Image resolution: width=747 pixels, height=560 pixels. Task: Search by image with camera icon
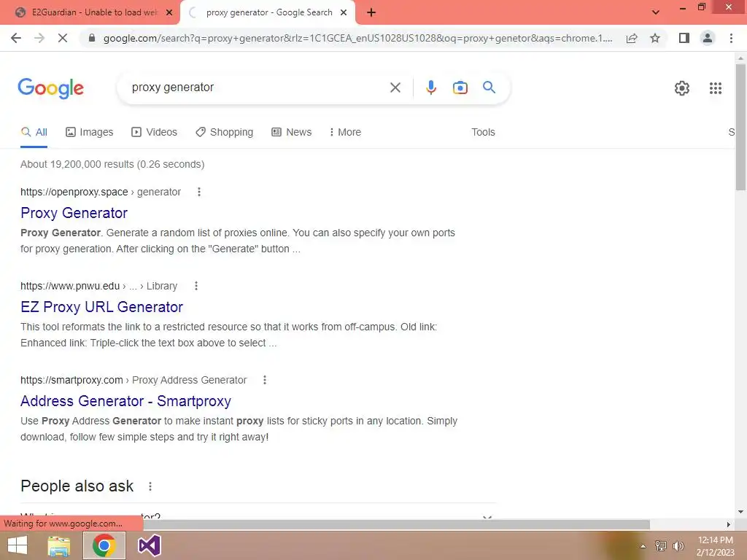pyautogui.click(x=460, y=87)
